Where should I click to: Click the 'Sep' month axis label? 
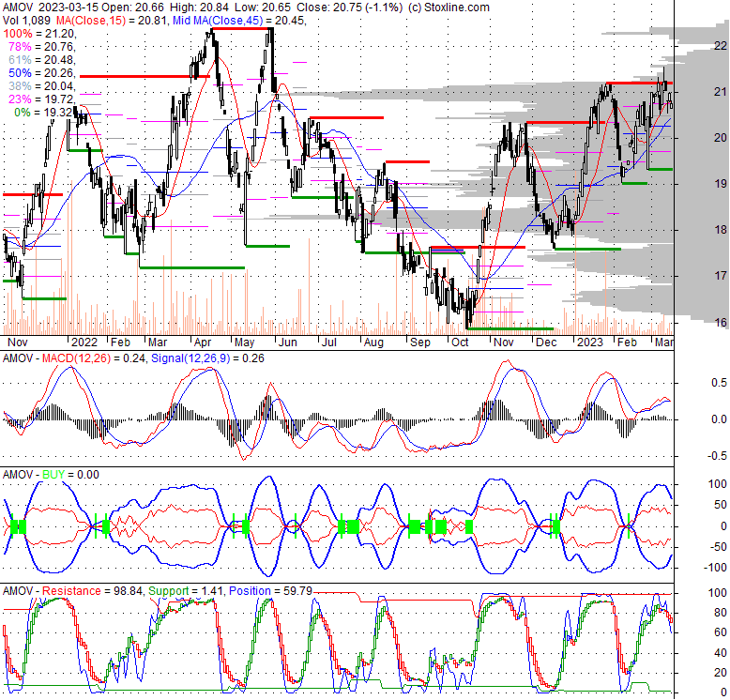420,342
